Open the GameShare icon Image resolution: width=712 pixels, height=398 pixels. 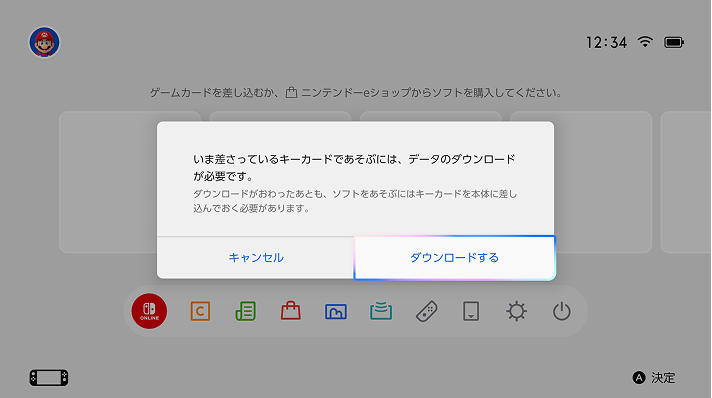(x=381, y=311)
